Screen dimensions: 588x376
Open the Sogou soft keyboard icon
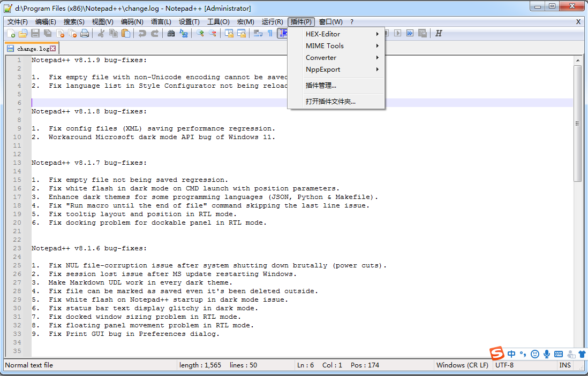559,354
